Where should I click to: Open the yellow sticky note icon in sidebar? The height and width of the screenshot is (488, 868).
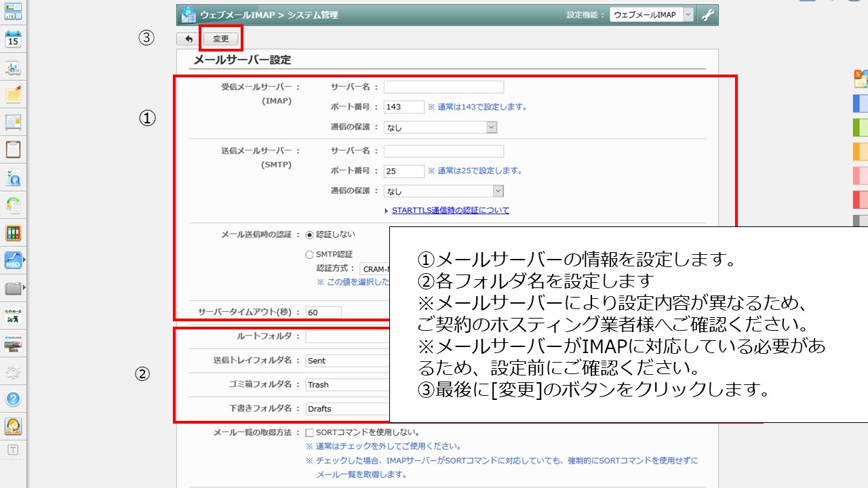pyautogui.click(x=13, y=95)
